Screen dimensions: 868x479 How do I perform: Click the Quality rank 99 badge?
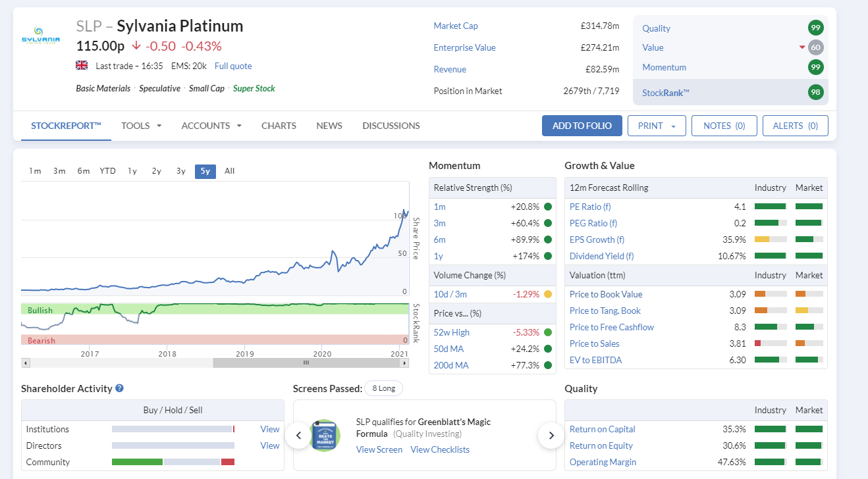[816, 28]
